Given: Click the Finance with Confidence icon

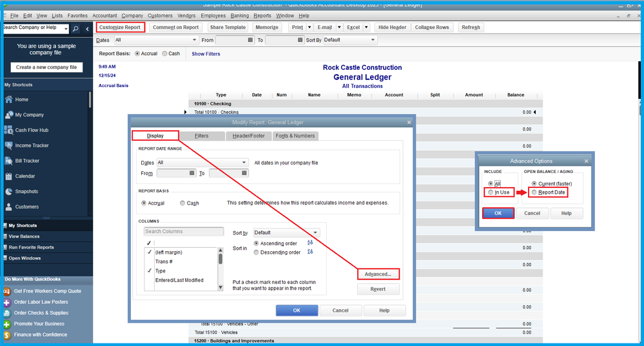Looking at the screenshot, I should (x=7, y=335).
